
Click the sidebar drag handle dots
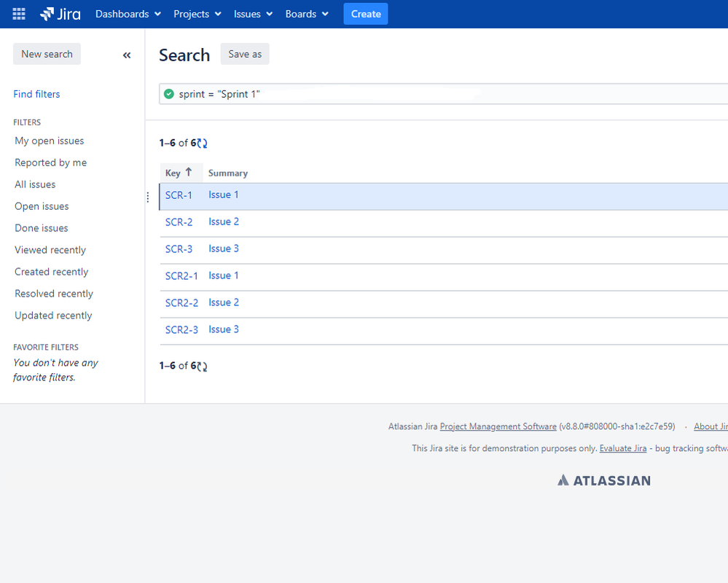pyautogui.click(x=148, y=197)
